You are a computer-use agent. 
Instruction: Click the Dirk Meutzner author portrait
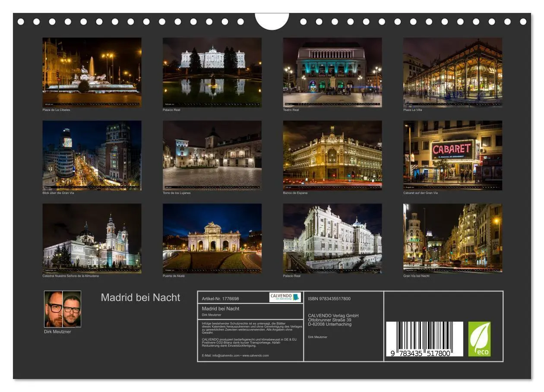coord(63,309)
